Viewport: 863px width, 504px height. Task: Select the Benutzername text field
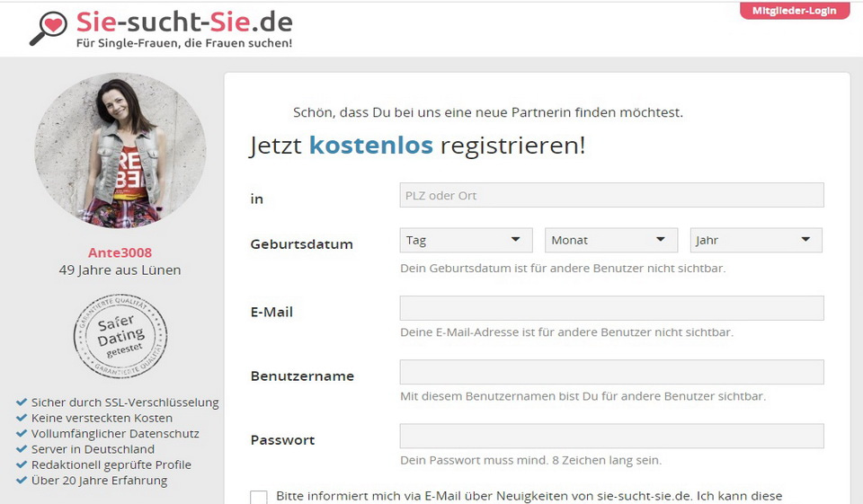point(611,372)
